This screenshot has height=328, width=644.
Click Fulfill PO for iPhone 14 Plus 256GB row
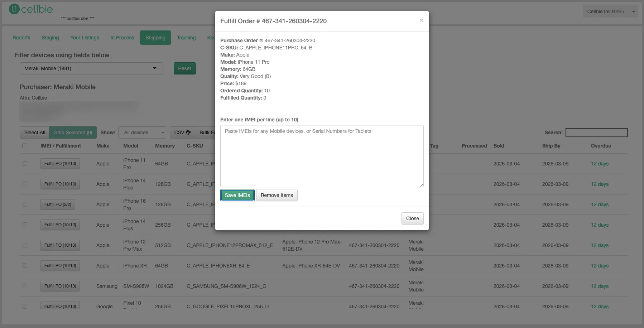pyautogui.click(x=60, y=225)
